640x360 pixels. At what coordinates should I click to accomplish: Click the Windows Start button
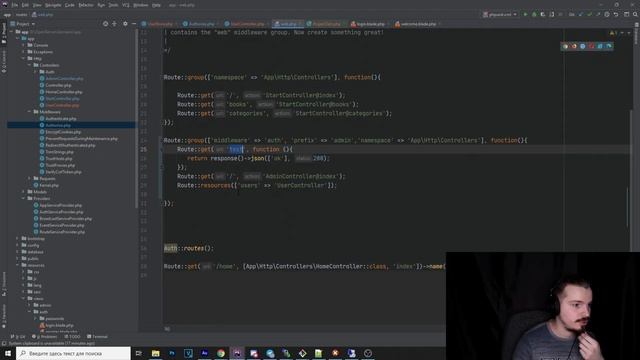click(x=8, y=353)
